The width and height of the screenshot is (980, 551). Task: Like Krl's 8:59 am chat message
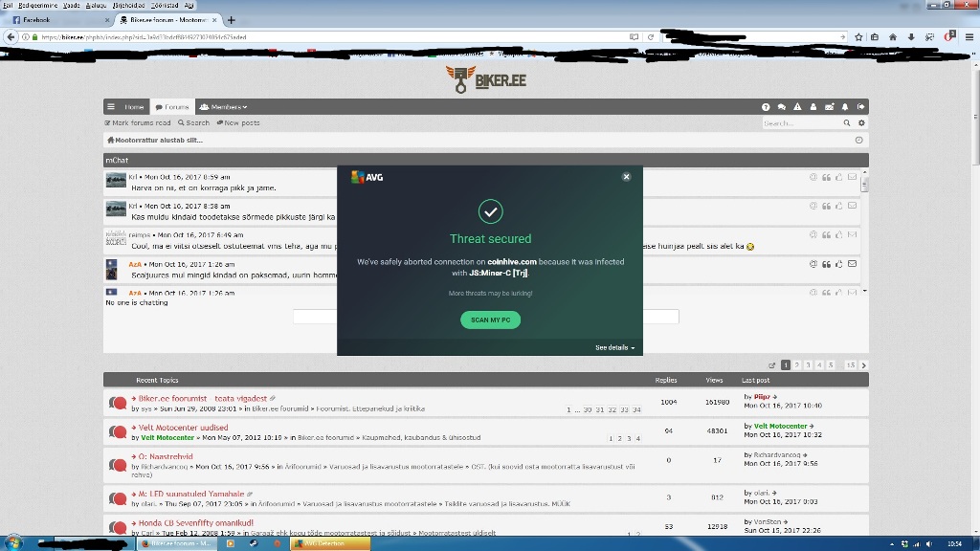[x=839, y=177]
